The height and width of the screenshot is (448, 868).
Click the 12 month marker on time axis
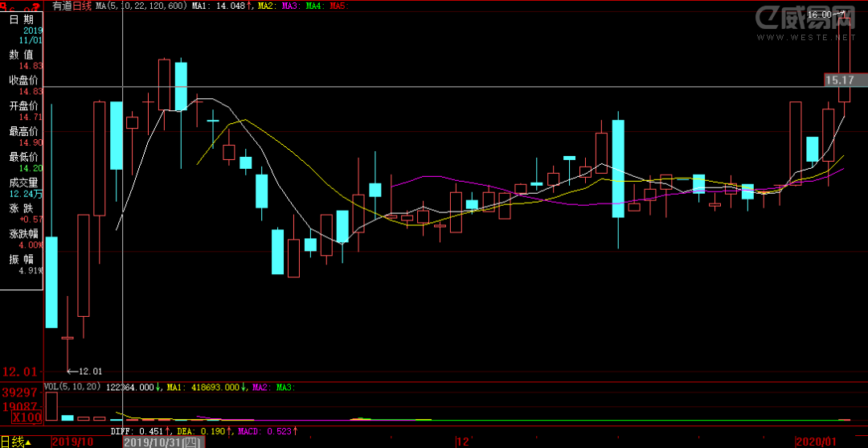(461, 442)
